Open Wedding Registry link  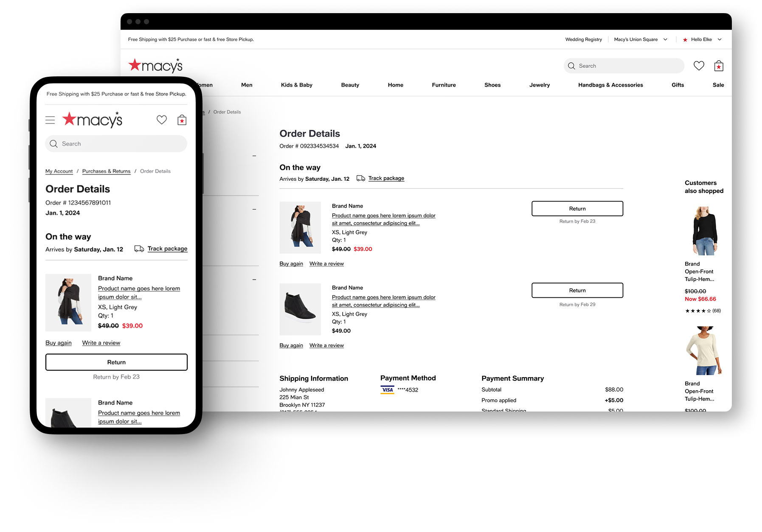pos(583,39)
